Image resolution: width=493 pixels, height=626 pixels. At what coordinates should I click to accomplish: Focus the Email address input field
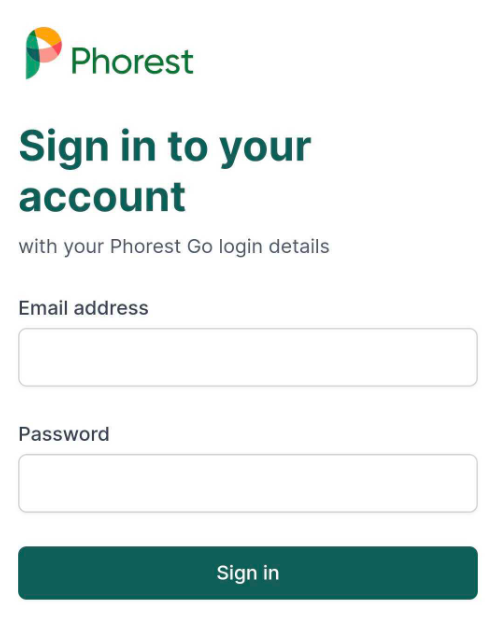click(x=247, y=357)
